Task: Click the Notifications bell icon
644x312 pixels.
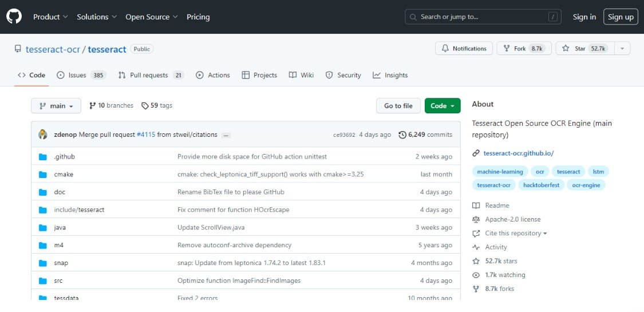Action: (x=445, y=49)
